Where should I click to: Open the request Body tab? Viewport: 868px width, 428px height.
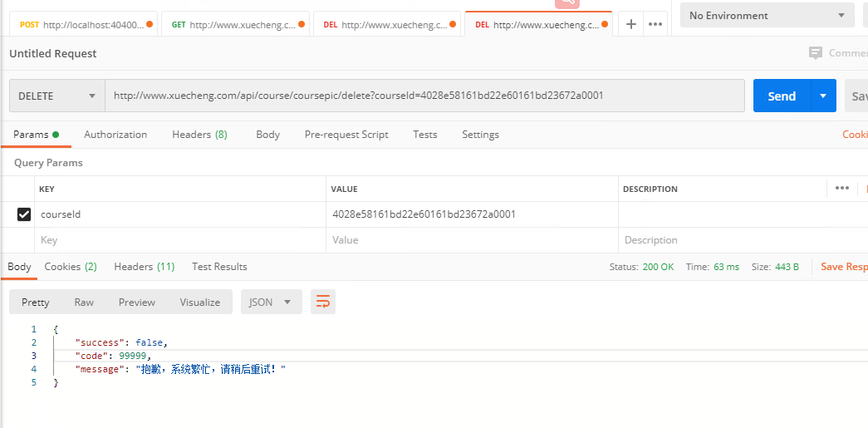tap(268, 135)
